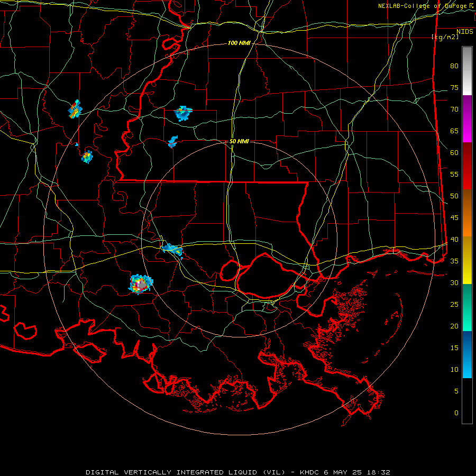Pick the gray-white segment of the color bar

(467, 71)
